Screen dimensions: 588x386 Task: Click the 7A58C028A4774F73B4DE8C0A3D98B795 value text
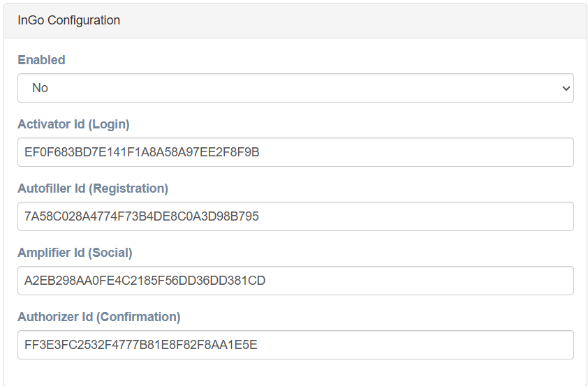141,216
